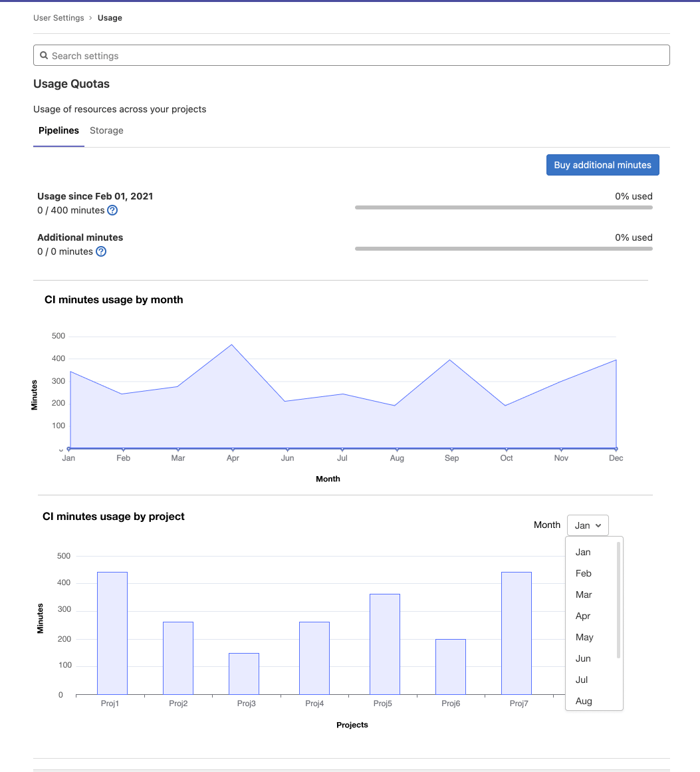Choose Aug from the month list

click(583, 701)
